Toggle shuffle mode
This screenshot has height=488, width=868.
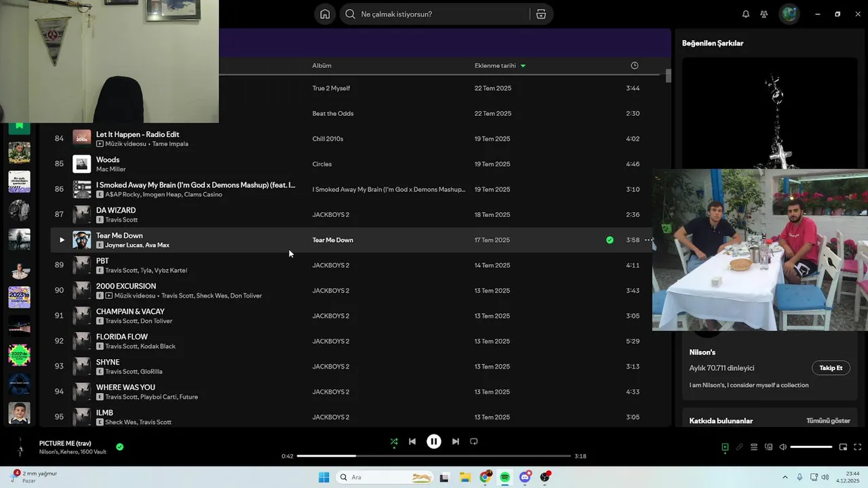394,441
